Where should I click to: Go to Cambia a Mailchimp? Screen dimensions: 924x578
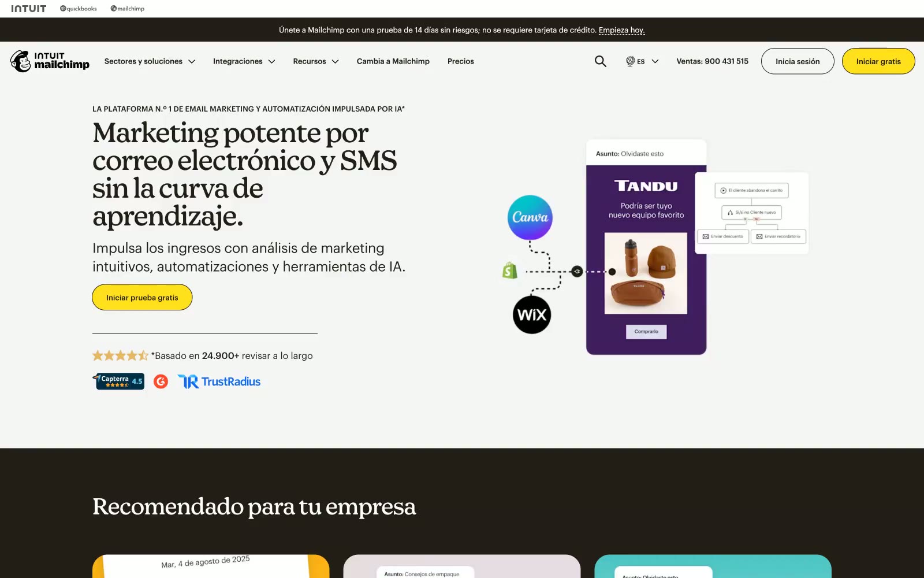393,61
